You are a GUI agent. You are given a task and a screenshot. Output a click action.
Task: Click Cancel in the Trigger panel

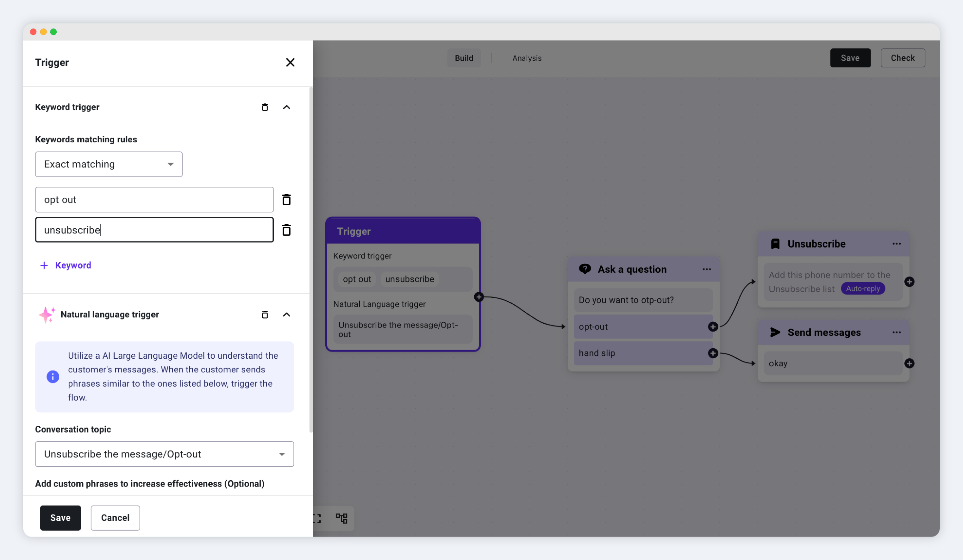(x=115, y=518)
